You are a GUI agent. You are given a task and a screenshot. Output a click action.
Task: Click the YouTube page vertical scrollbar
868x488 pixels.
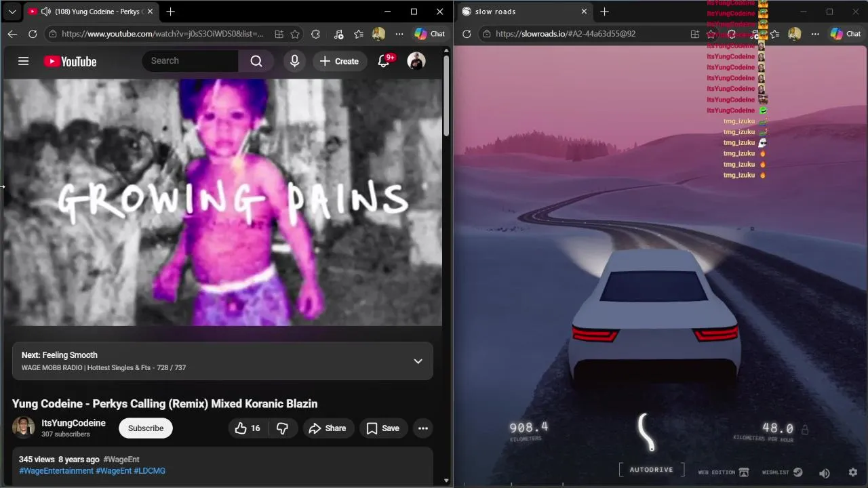(x=446, y=96)
